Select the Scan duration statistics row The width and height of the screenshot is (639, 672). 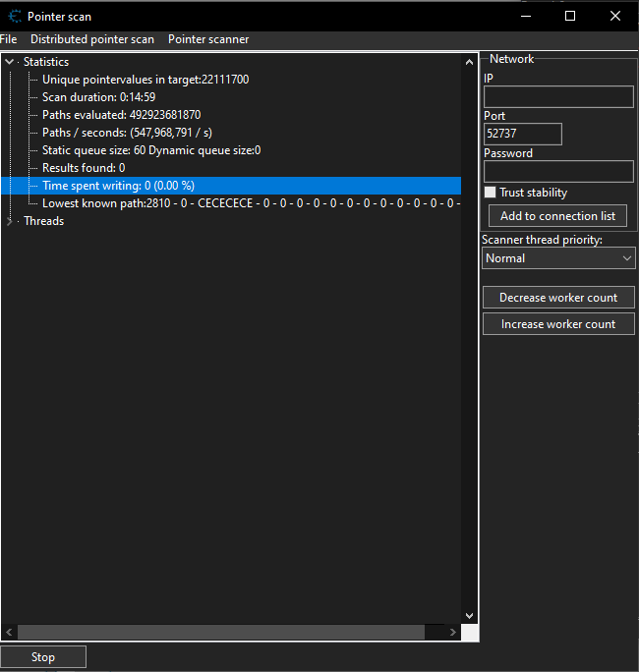click(x=98, y=97)
